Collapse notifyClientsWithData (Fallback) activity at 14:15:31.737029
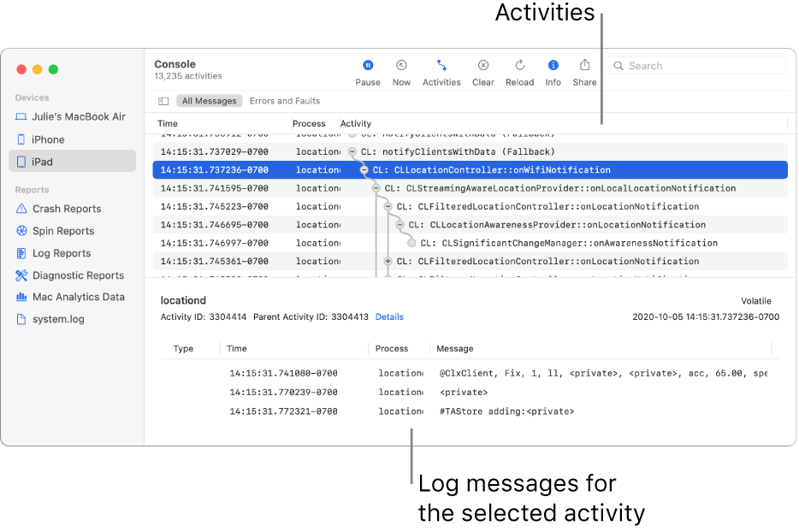This screenshot has height=532, width=799. [x=352, y=151]
